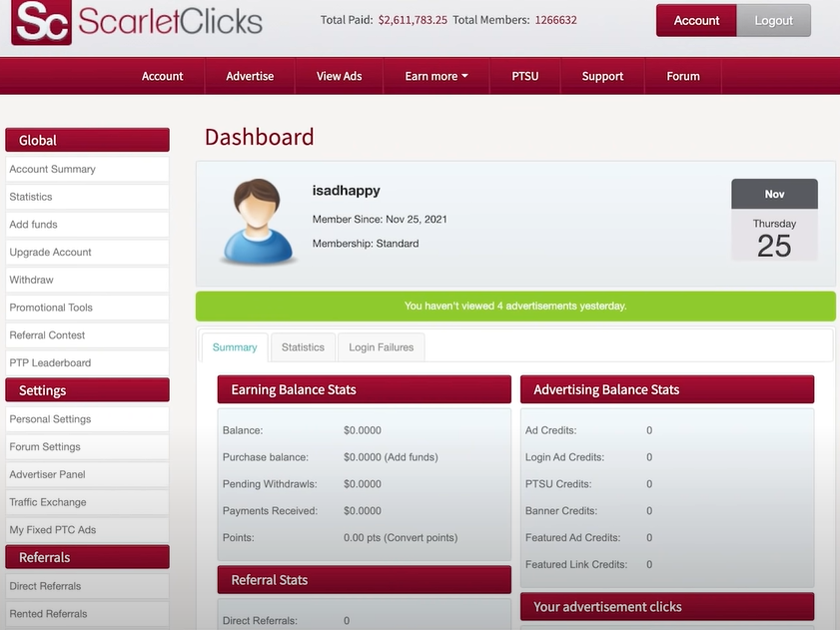Open Rented Referrals sidebar link

coord(87,614)
